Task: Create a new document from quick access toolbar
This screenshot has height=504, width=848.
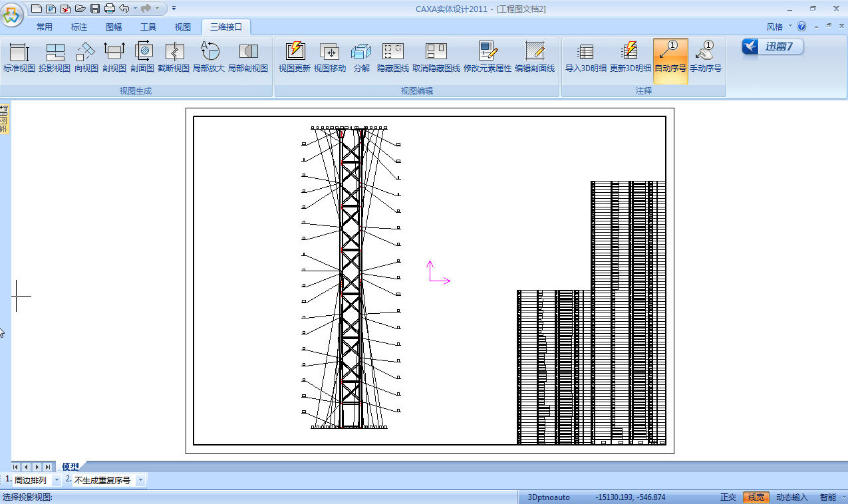Action: (37, 9)
